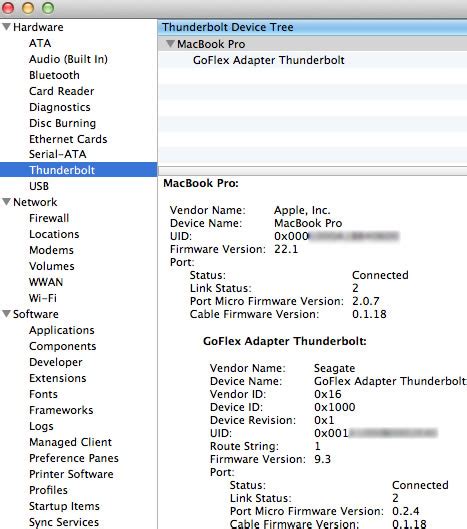Open USB under Hardware
This screenshot has height=529, width=467.
click(x=39, y=186)
